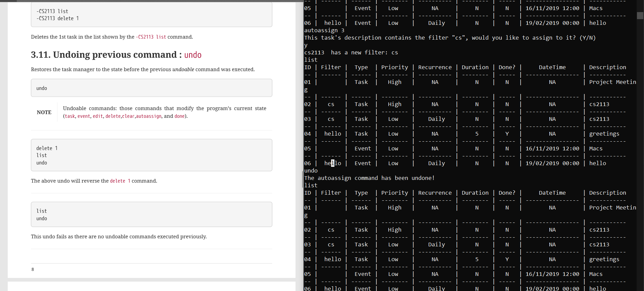The height and width of the screenshot is (291, 644).
Task: Click the red 'event' keyword in the note
Action: click(84, 116)
